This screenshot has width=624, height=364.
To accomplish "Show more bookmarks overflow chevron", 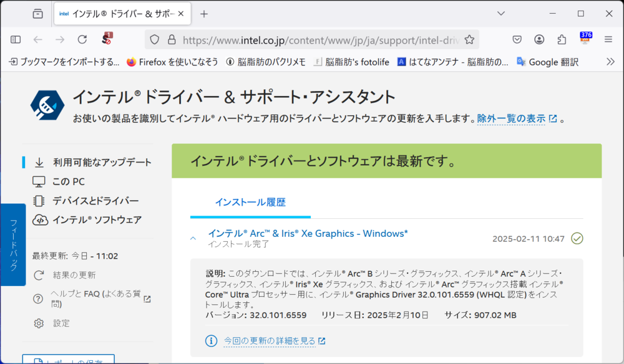I will (610, 62).
